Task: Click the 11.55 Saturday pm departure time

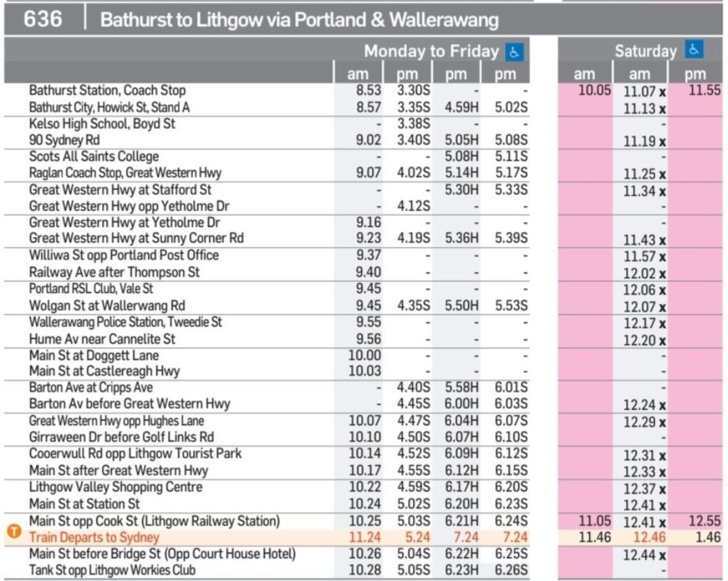Action: coord(704,90)
